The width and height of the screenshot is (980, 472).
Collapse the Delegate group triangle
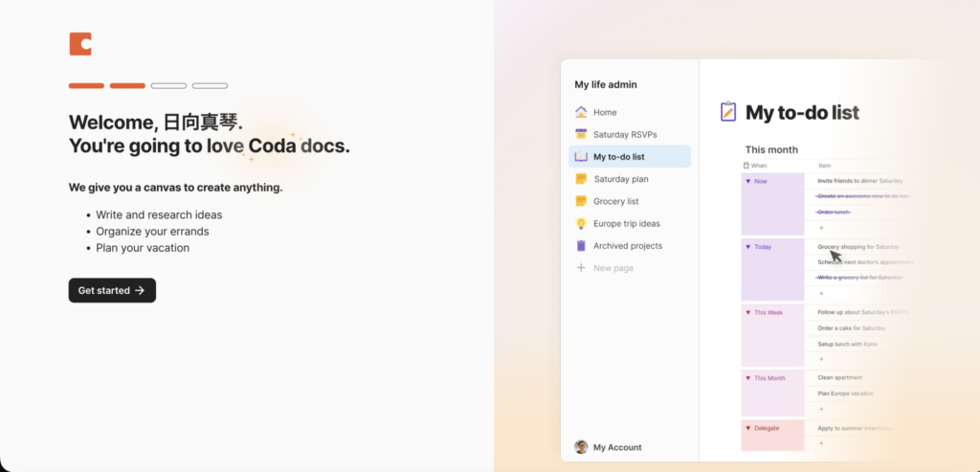(747, 428)
